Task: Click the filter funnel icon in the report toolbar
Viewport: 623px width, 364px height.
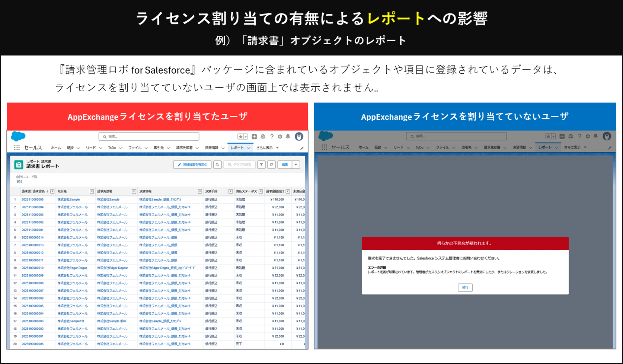Action: [261, 165]
